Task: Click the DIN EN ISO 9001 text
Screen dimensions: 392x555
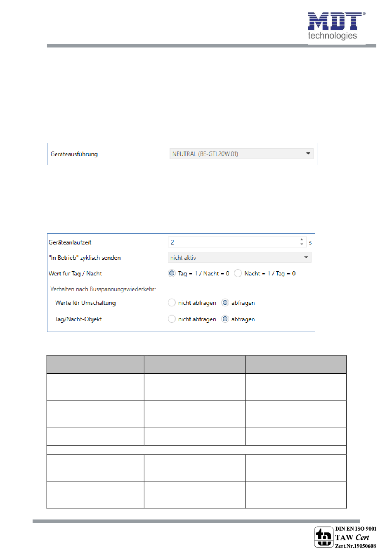Action: click(356, 529)
